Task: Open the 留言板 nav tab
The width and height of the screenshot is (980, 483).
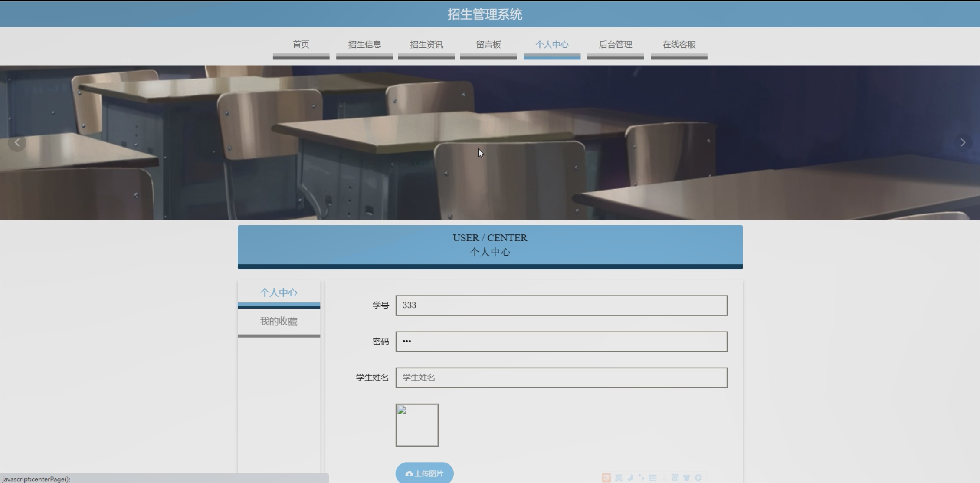Action: pos(488,45)
